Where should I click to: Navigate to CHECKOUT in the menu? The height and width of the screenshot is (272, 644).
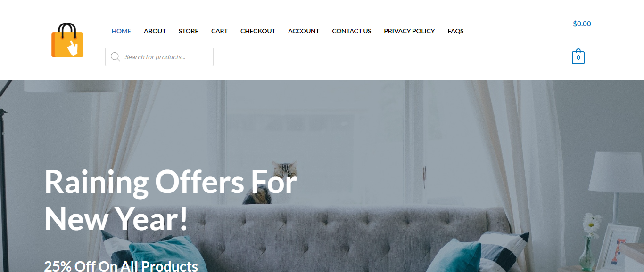[258, 31]
